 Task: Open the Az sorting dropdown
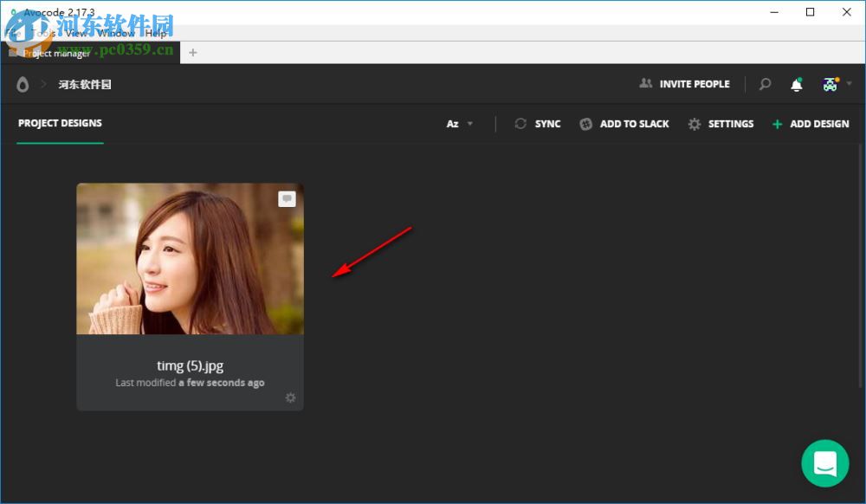pyautogui.click(x=459, y=124)
